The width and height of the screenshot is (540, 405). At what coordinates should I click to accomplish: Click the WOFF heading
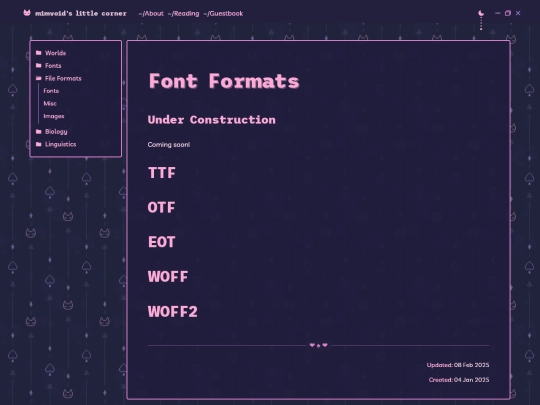(168, 277)
